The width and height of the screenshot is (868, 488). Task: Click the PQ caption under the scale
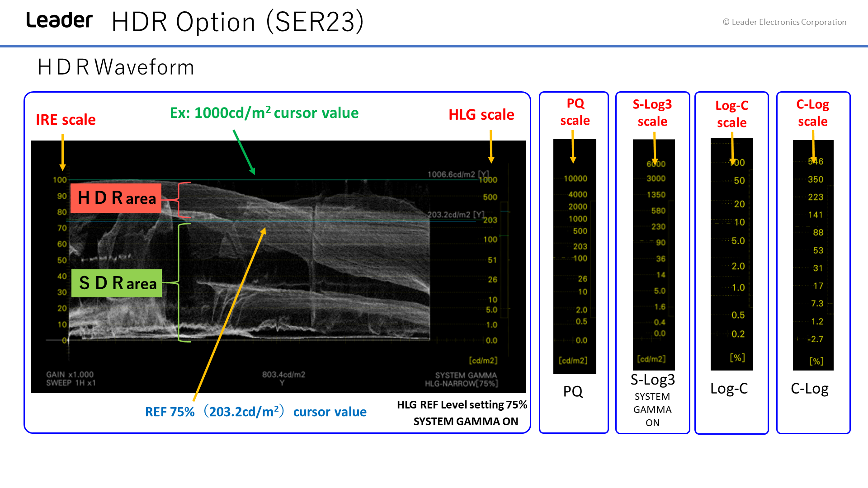[x=573, y=391]
